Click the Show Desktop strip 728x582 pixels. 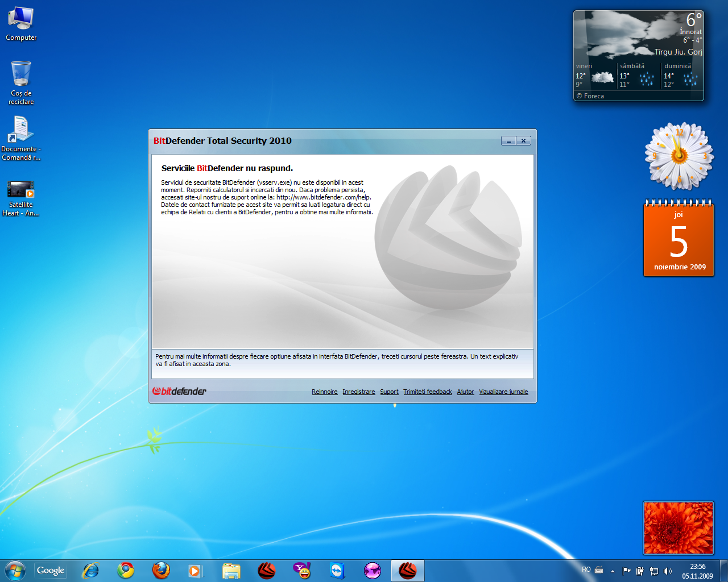click(723, 571)
